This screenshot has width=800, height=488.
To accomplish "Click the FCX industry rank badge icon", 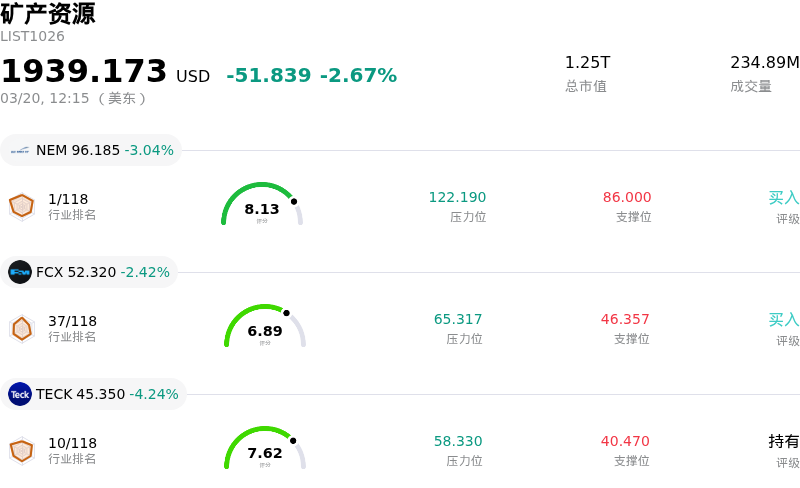I will coord(21,328).
